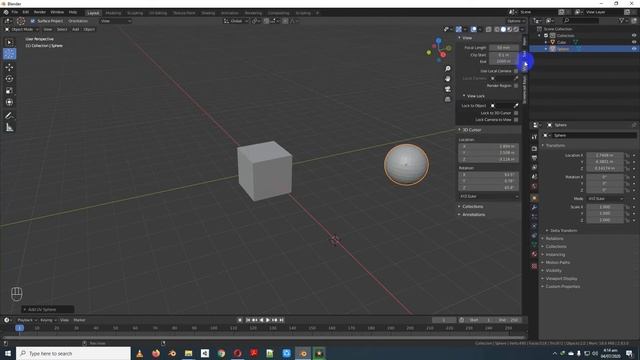Open object rotation Mode XYZ Euler dropdown
Screen dimensions: 640x360
click(x=605, y=199)
